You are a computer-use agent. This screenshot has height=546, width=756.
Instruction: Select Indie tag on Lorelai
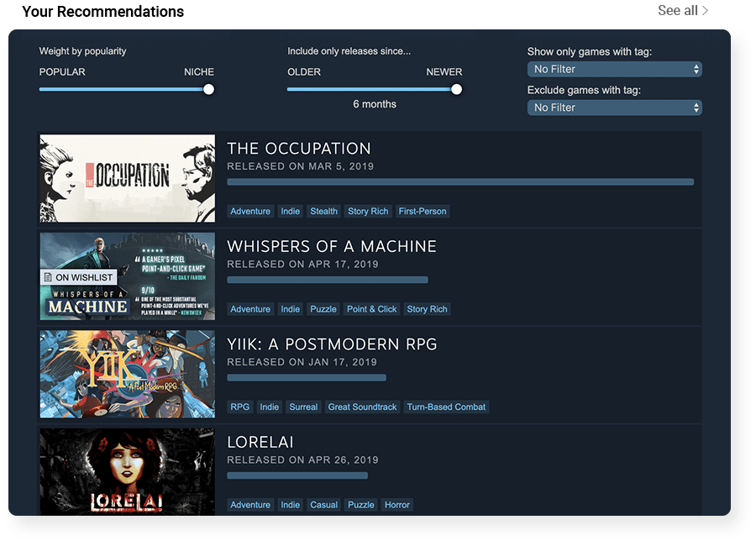coord(291,505)
